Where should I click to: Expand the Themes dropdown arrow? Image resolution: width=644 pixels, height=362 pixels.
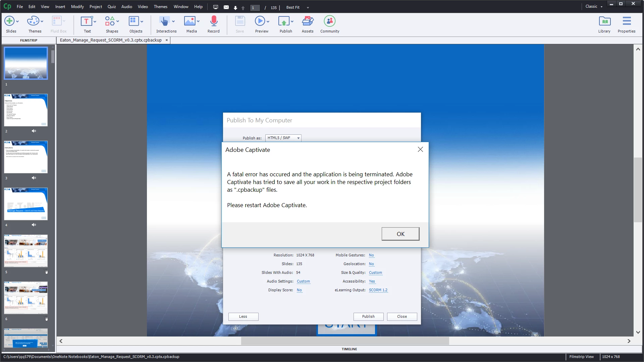(42, 21)
